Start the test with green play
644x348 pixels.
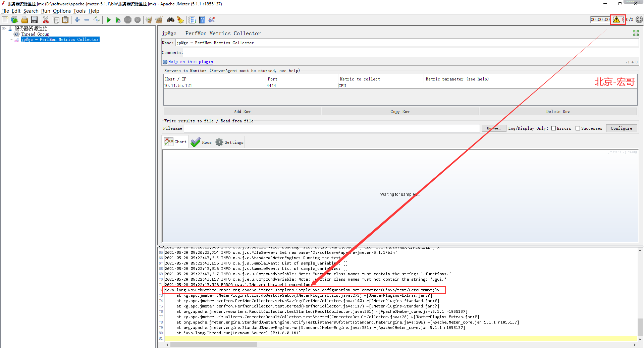pos(108,20)
